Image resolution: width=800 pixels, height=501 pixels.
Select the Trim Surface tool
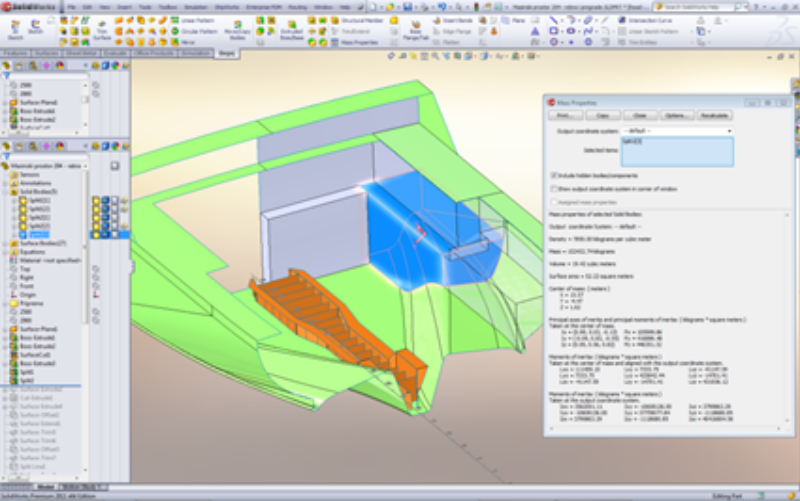click(102, 30)
